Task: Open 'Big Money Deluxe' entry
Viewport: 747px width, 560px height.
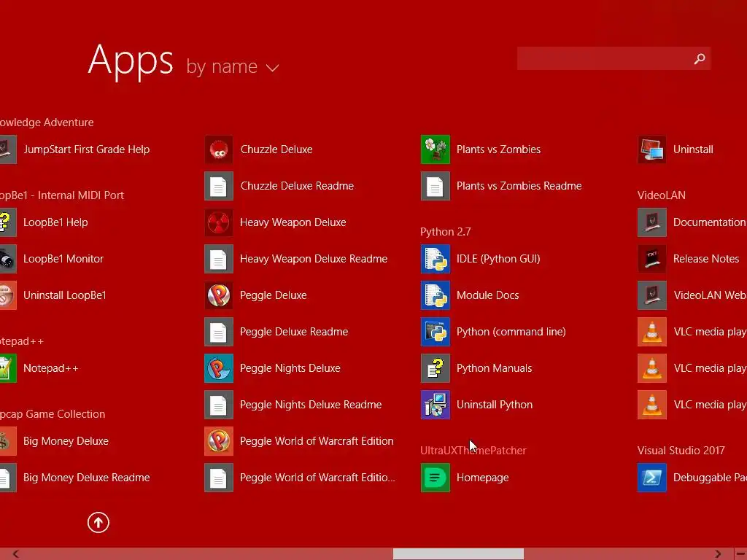Action: (x=55, y=441)
